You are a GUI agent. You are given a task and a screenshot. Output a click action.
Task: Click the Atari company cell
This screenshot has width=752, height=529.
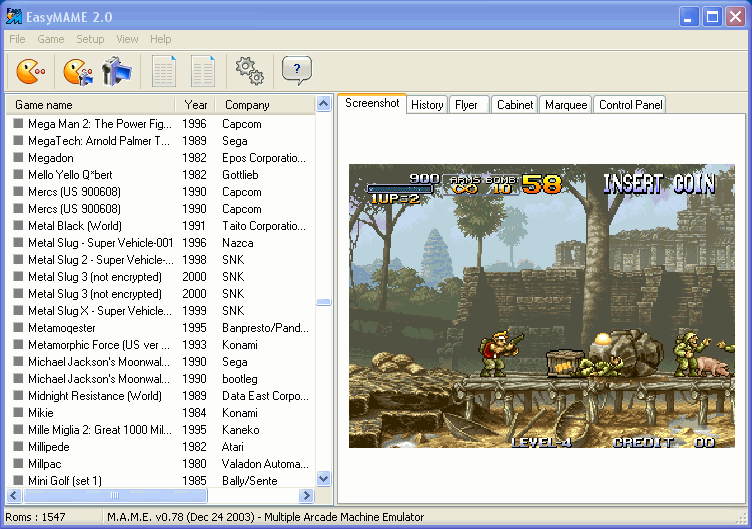233,447
